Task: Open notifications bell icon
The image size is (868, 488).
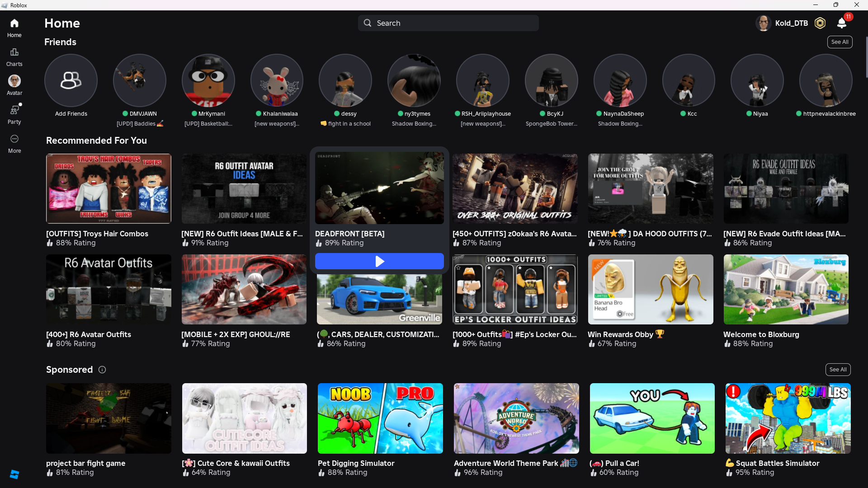Action: (x=842, y=23)
